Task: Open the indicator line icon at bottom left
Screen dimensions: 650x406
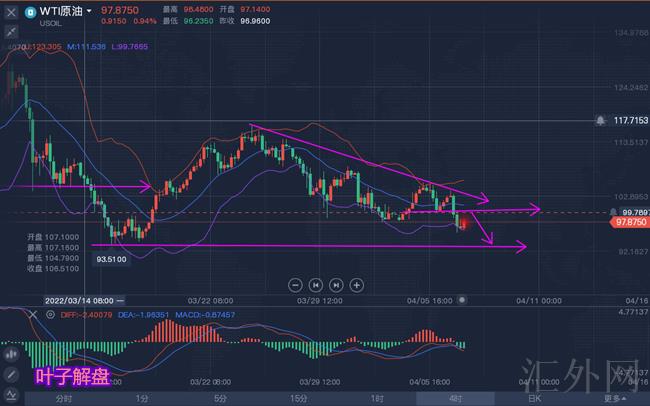Action: point(11,395)
